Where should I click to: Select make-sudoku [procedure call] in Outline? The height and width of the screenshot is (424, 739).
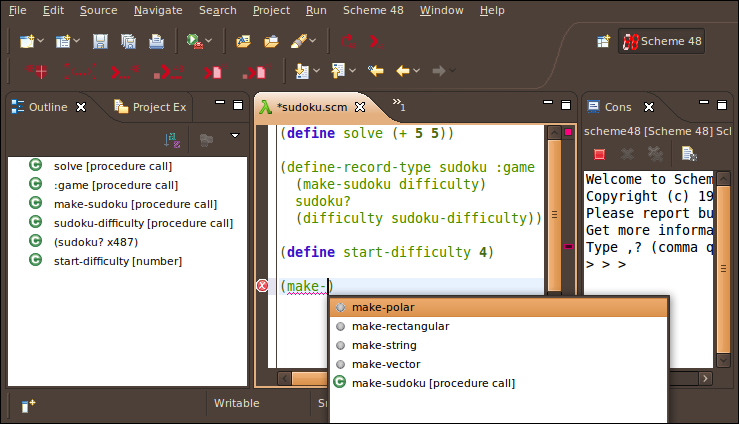pos(135,204)
